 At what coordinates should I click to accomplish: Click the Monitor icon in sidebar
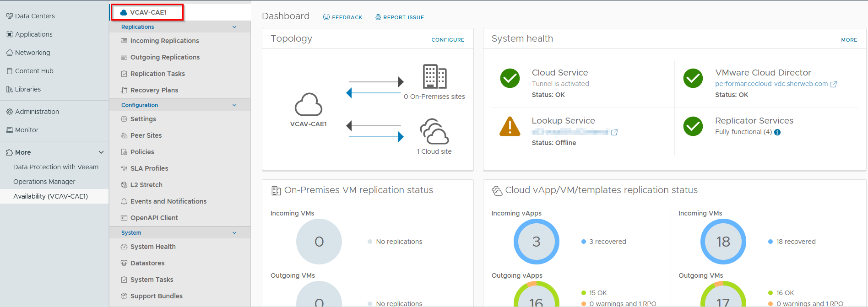9,130
